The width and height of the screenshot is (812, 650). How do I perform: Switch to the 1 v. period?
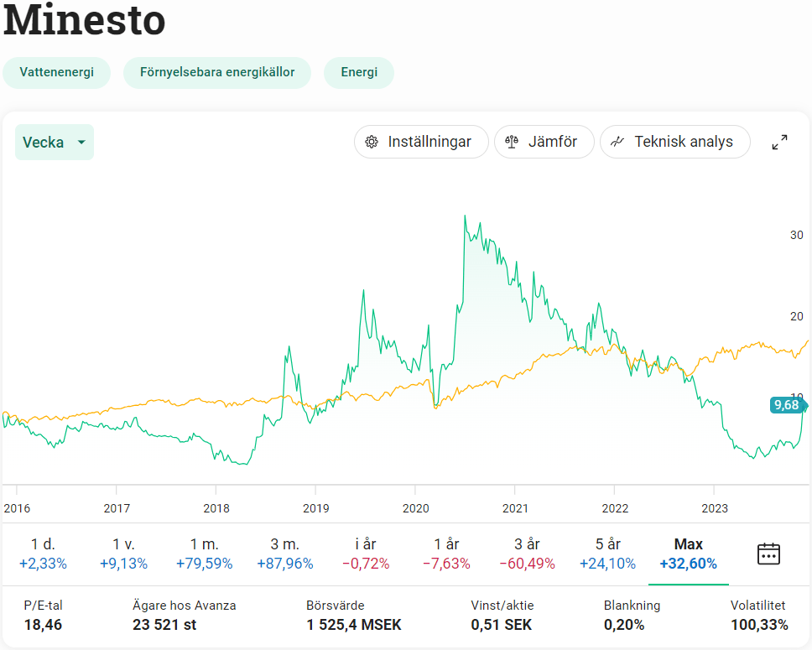[x=123, y=554]
